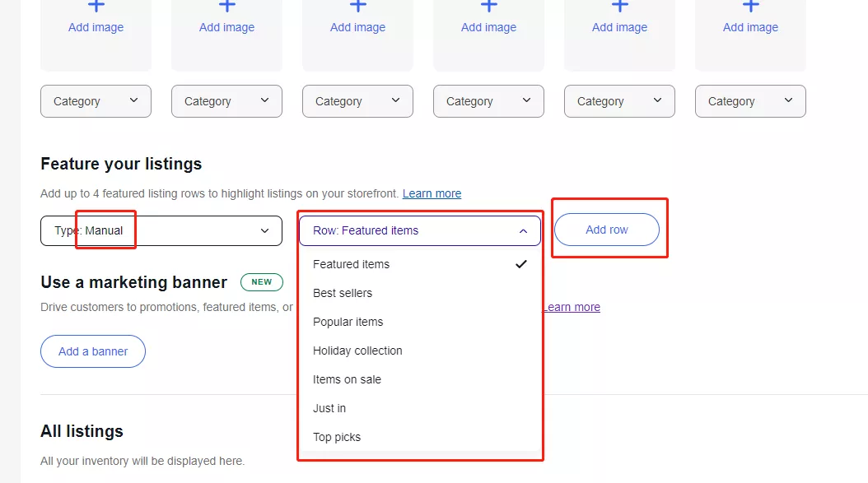This screenshot has height=483, width=868.
Task: Click the plus icon in the sixth Add image tile
Action: (751, 6)
